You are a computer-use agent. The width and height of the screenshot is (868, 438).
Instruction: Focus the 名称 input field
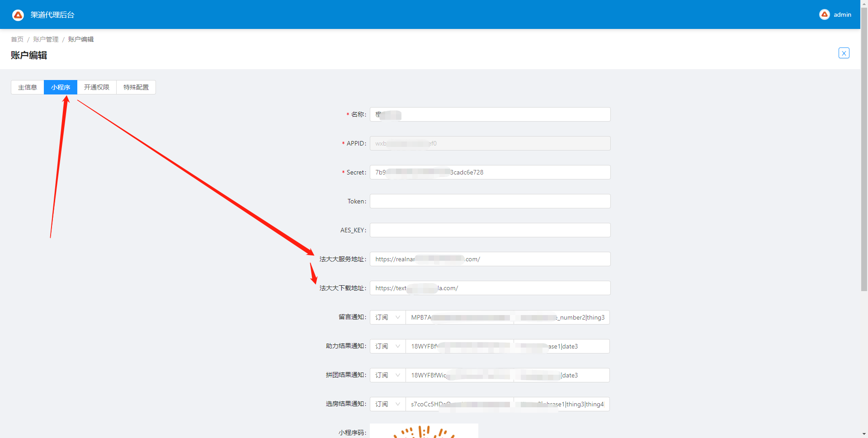490,114
